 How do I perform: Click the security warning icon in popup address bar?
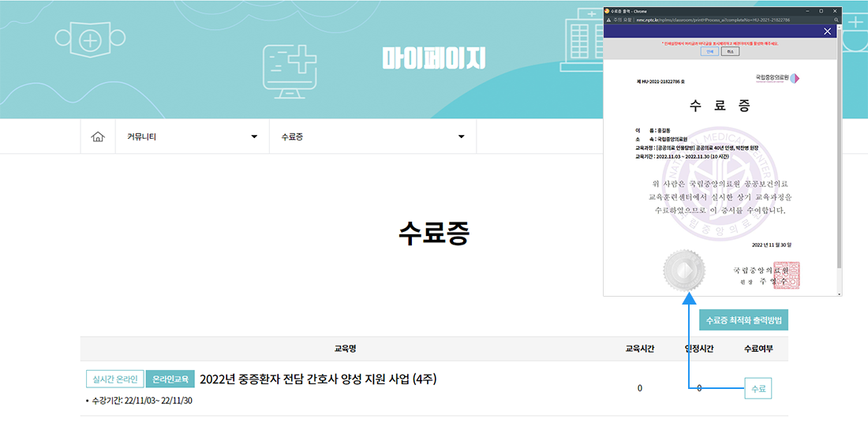click(609, 20)
